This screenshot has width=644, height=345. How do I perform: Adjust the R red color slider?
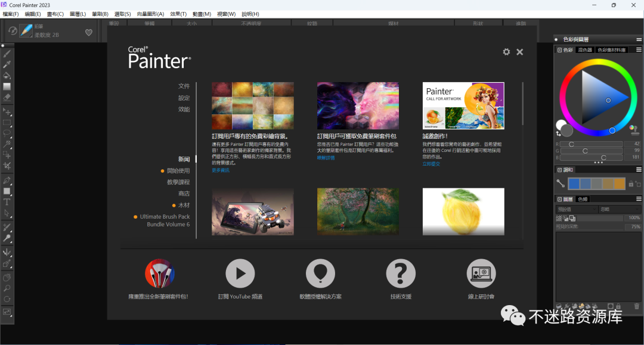coord(592,144)
